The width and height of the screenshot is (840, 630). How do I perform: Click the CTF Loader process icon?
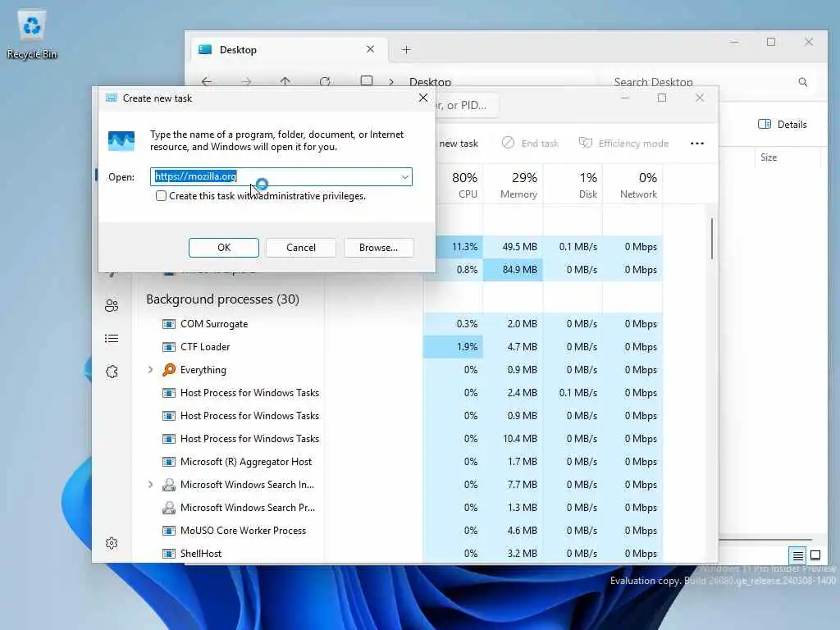169,347
